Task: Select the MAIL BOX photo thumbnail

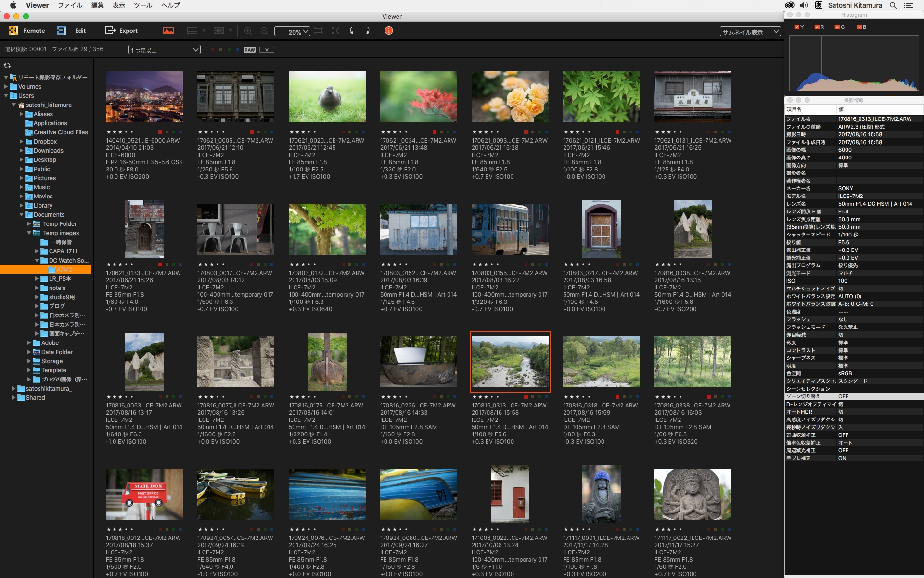Action: 144,494
